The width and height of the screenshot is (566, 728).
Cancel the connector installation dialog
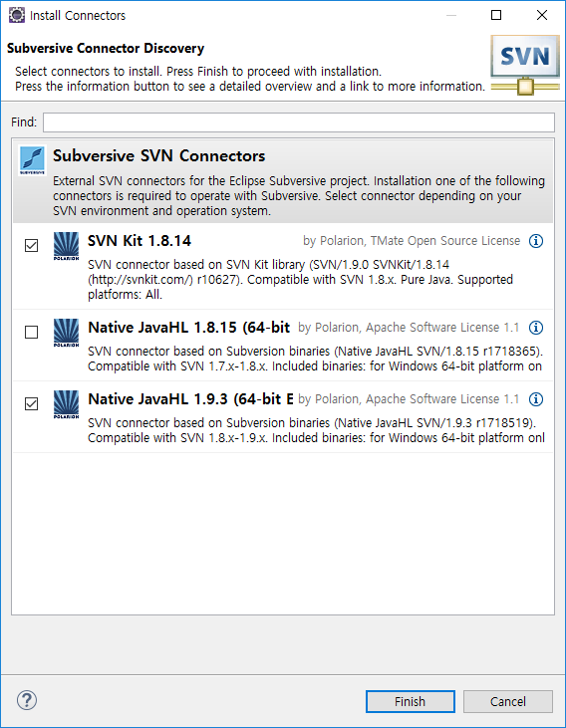(x=508, y=701)
